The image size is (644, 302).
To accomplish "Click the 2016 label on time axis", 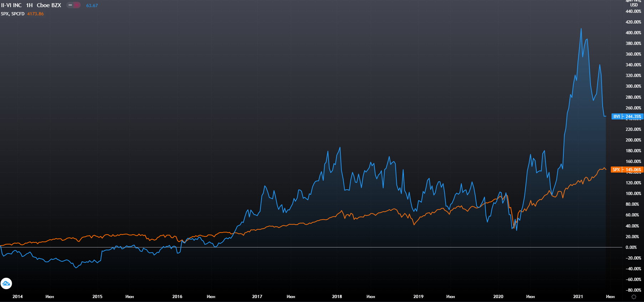I will coord(177,297).
